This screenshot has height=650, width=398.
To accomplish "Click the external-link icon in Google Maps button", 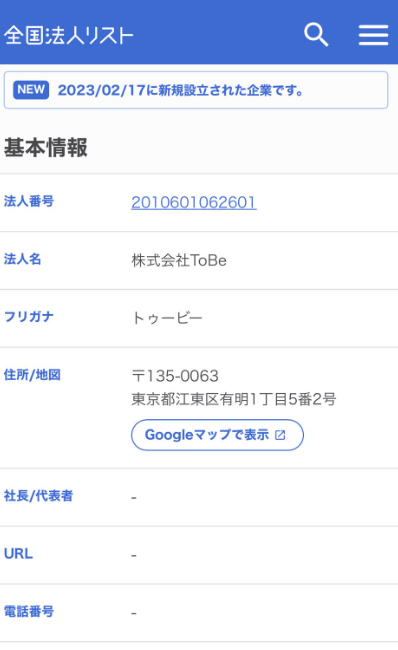I will click(280, 435).
